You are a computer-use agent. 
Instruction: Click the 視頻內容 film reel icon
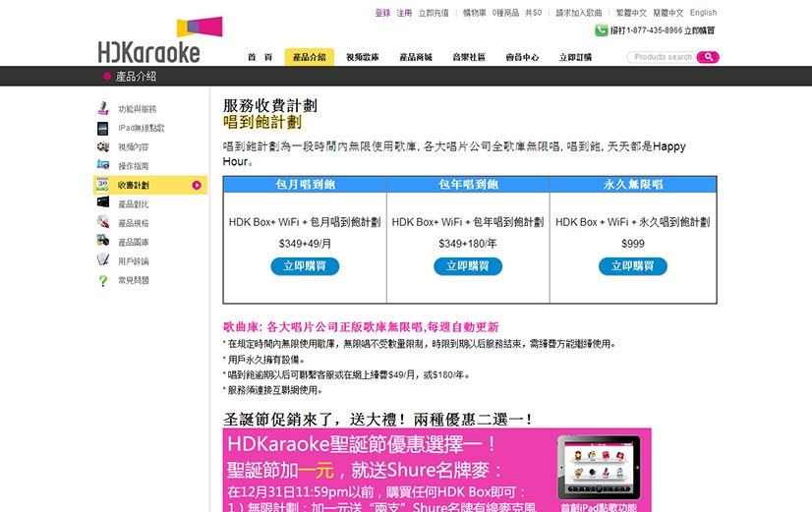tap(102, 147)
